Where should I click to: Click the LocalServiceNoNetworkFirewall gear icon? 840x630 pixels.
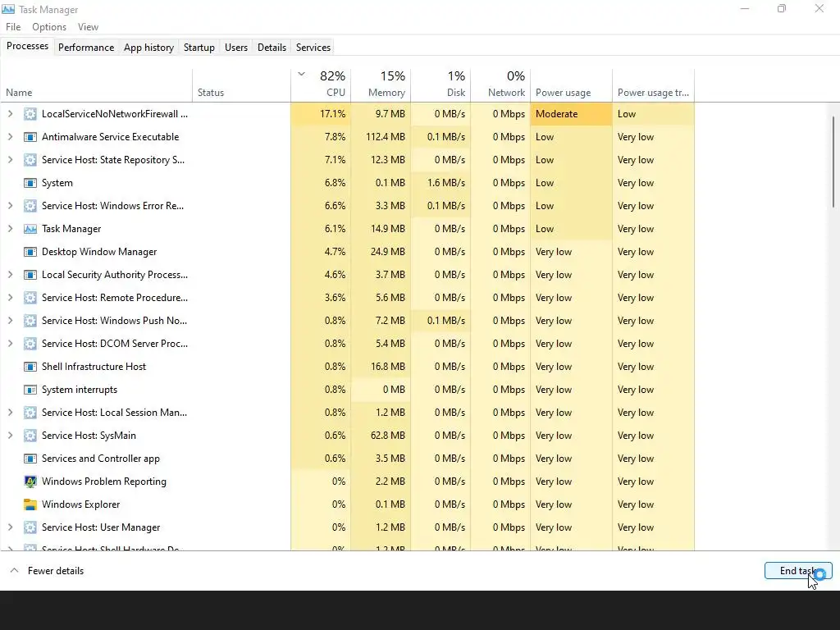30,114
